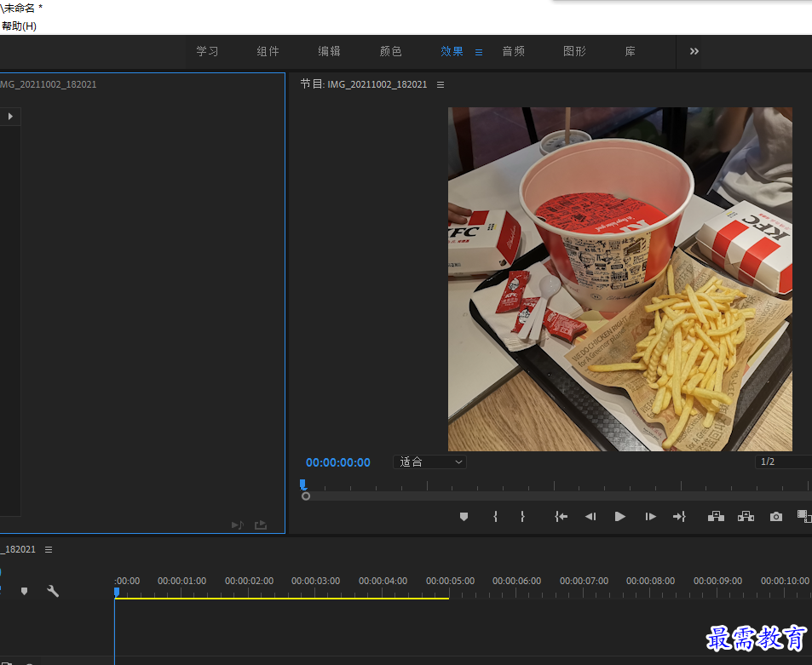Step back one frame
The width and height of the screenshot is (812, 665).
coord(590,517)
